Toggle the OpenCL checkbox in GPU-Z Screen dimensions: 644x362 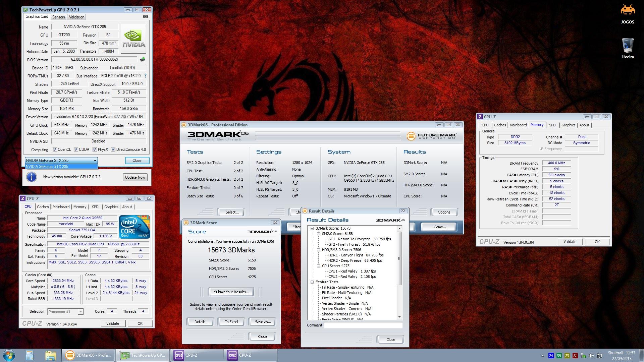point(55,149)
